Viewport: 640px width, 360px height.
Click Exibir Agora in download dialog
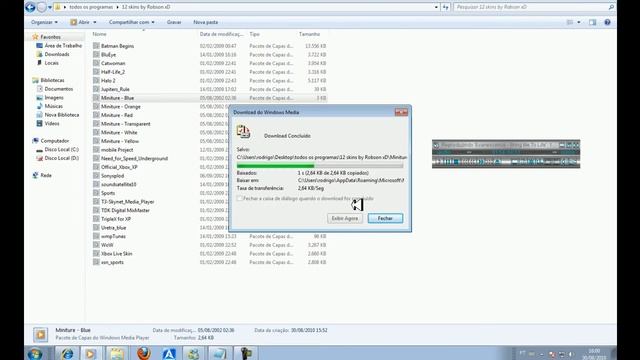[345, 218]
